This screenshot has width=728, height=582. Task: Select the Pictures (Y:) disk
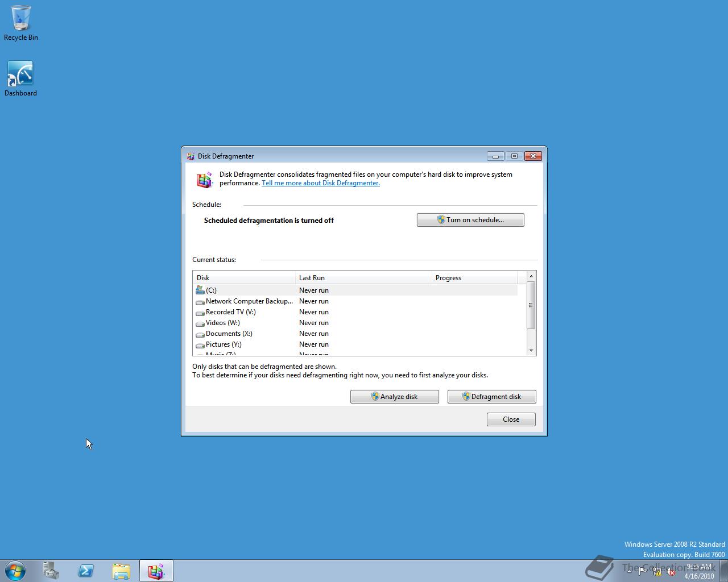(x=355, y=344)
